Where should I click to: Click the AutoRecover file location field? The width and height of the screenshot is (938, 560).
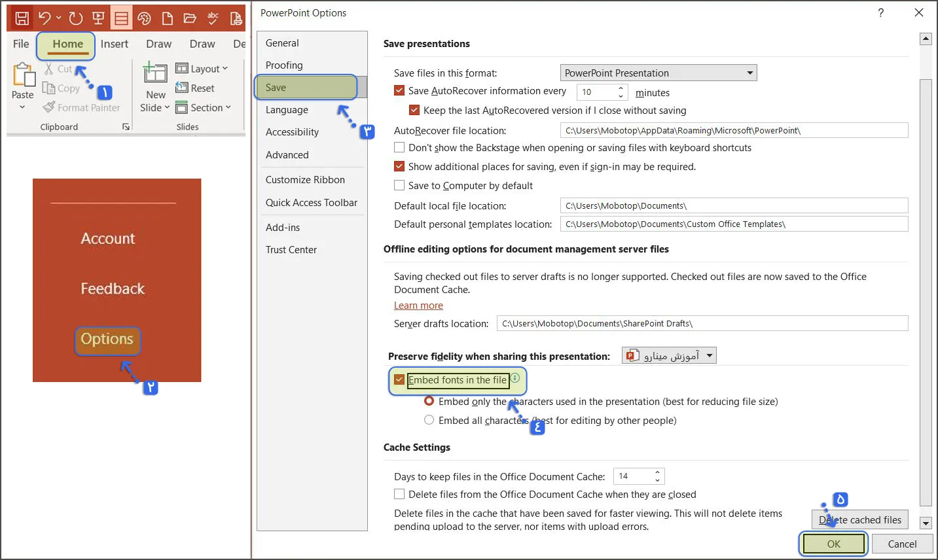(734, 130)
